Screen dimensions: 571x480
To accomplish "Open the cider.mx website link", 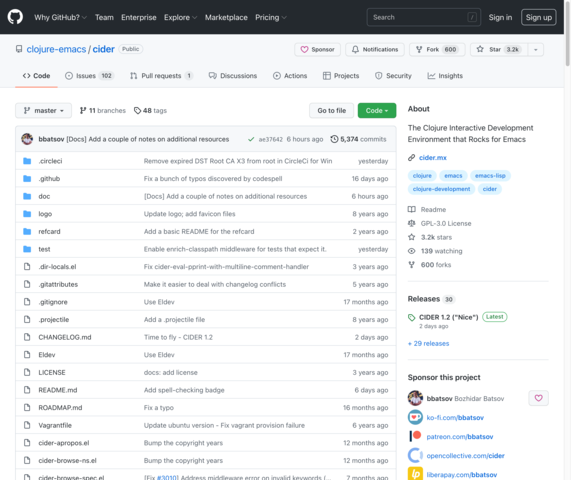I will 432,158.
